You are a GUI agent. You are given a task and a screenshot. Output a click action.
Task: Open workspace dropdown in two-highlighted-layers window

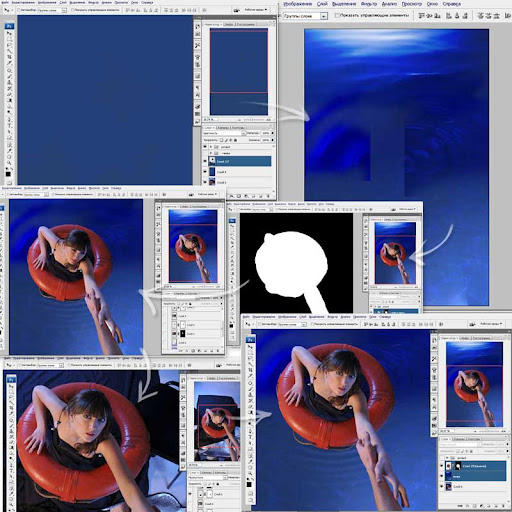[491, 324]
